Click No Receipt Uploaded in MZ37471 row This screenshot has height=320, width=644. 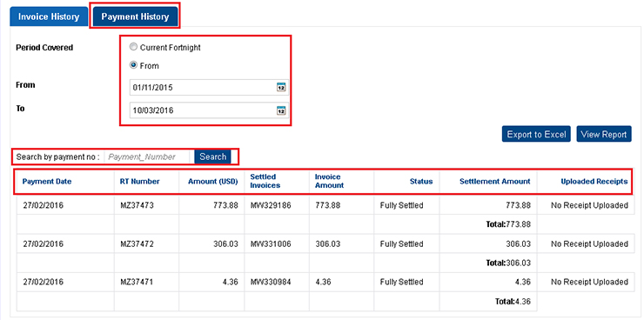[589, 283]
